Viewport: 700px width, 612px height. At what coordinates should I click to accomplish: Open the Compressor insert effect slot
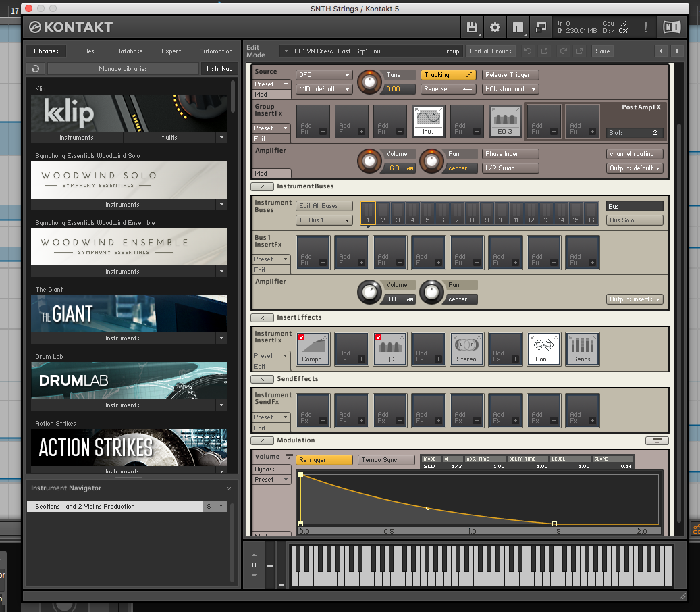point(313,349)
